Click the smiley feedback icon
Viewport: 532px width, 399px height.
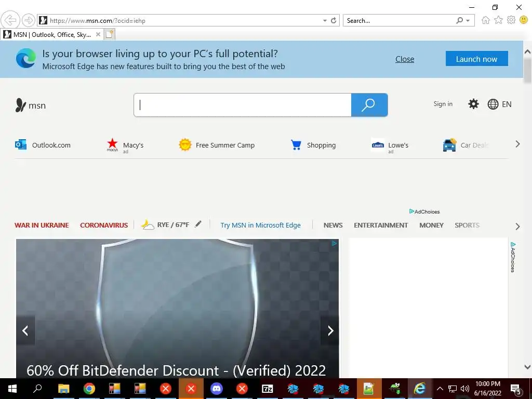click(x=524, y=20)
